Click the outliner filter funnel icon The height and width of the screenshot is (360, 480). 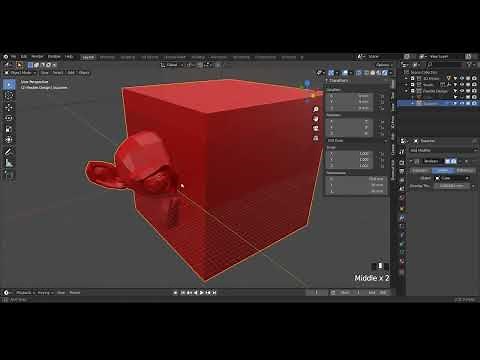click(x=470, y=65)
